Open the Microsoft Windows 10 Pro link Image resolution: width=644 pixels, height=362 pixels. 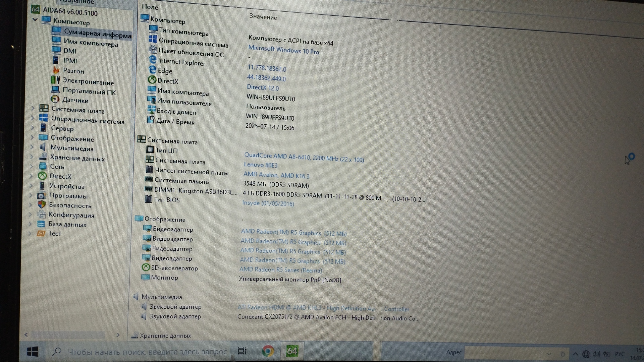(283, 50)
